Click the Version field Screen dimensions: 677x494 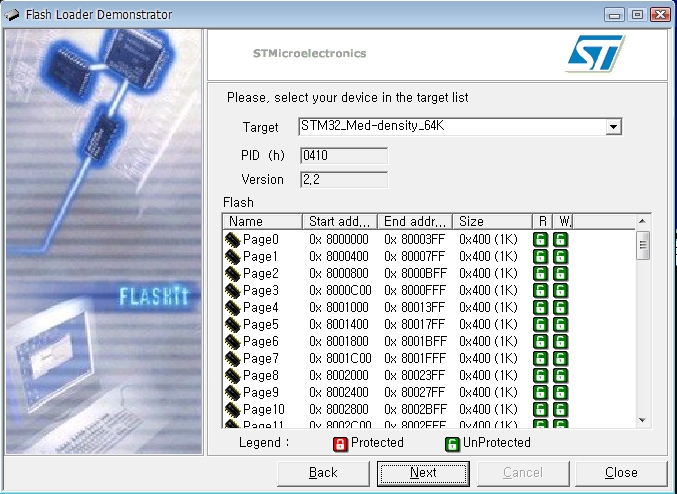pyautogui.click(x=344, y=180)
